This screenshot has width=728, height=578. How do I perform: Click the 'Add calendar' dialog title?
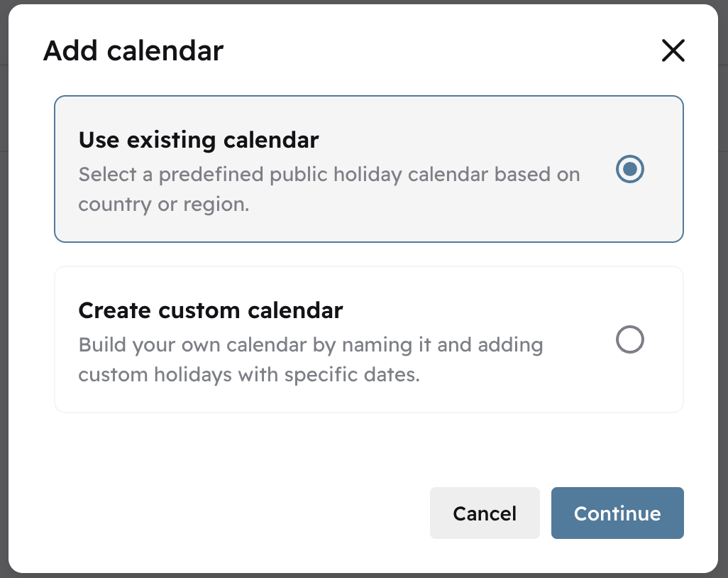[x=133, y=50]
